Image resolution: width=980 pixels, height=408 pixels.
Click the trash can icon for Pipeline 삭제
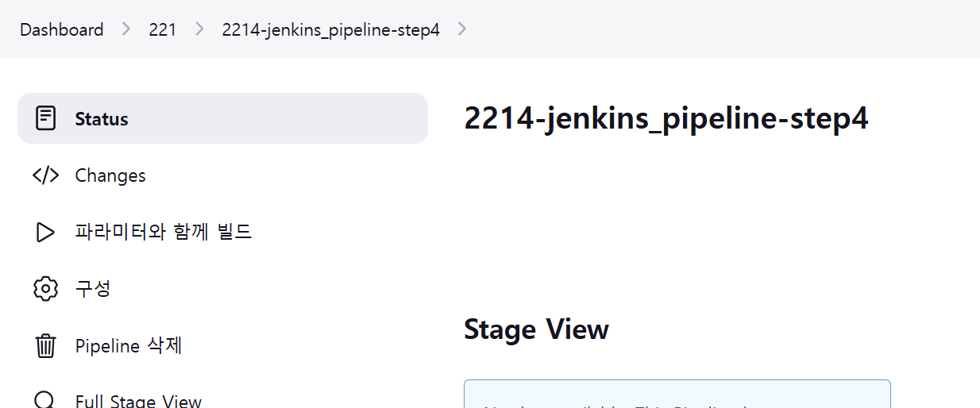point(46,346)
